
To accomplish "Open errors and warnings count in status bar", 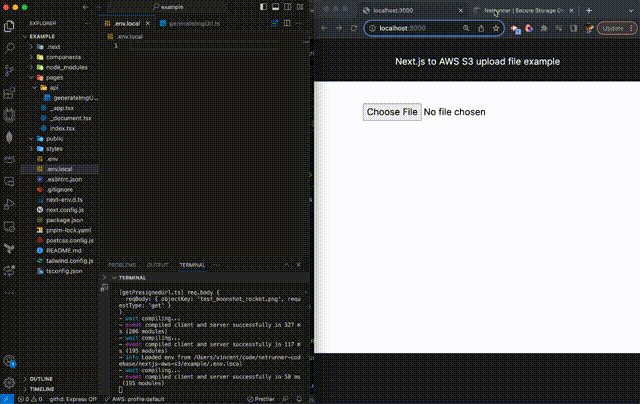I will [x=30, y=399].
